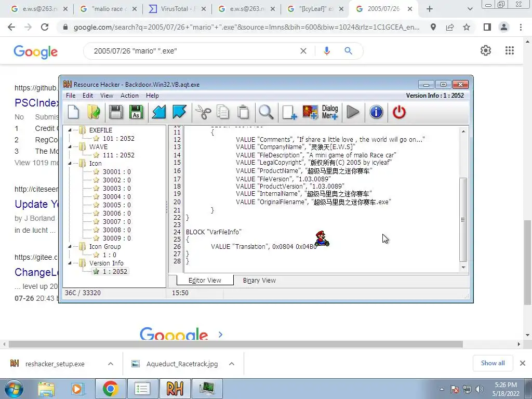Click the volume speaker tray icon

(x=480, y=389)
